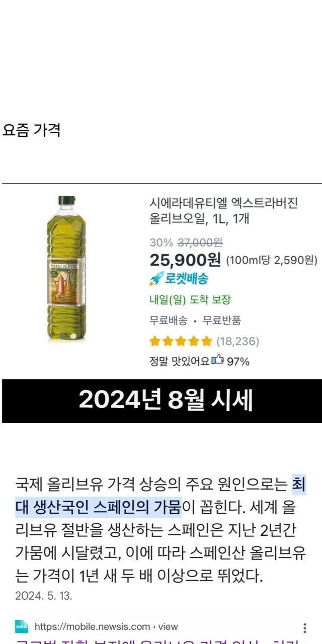
Task: Click the 요즘 가격 heading text
Action: coord(32,130)
